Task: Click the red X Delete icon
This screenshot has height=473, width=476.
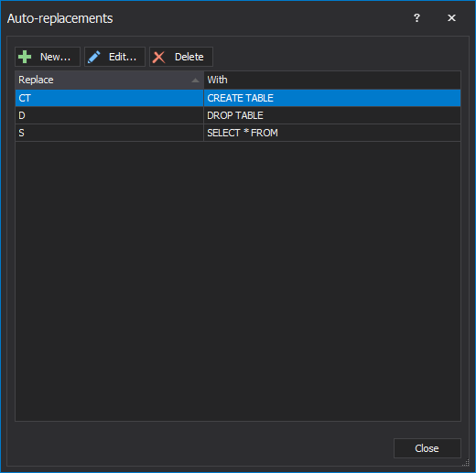Action: 159,57
